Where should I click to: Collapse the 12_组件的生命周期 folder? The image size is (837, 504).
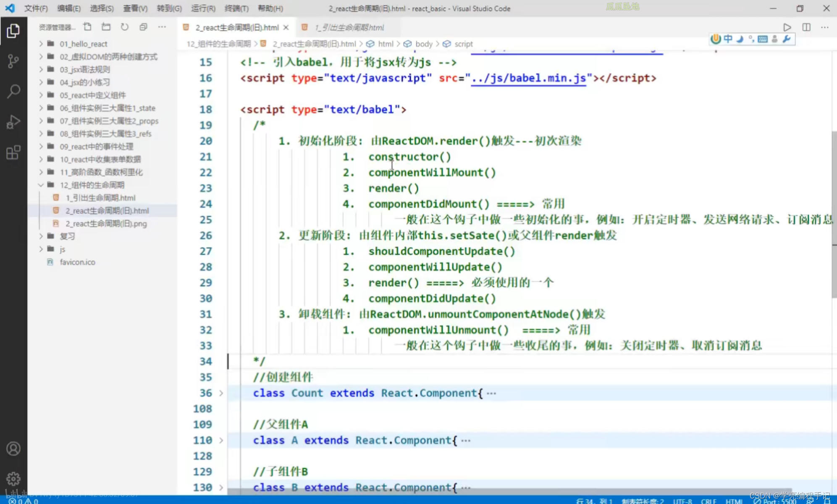click(41, 185)
